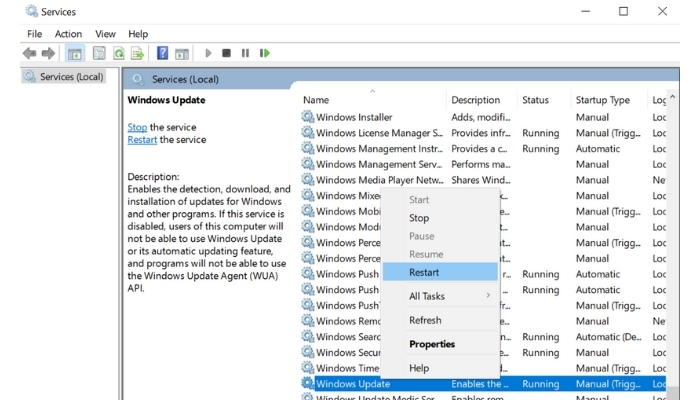The image size is (700, 400).
Task: Toggle Show/Hide Action Pane toolbar icon
Action: tap(182, 54)
